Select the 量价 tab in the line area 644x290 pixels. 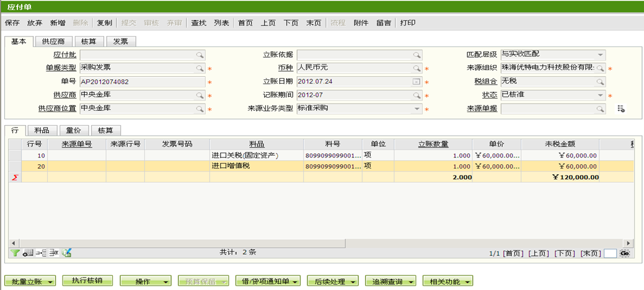[73, 130]
